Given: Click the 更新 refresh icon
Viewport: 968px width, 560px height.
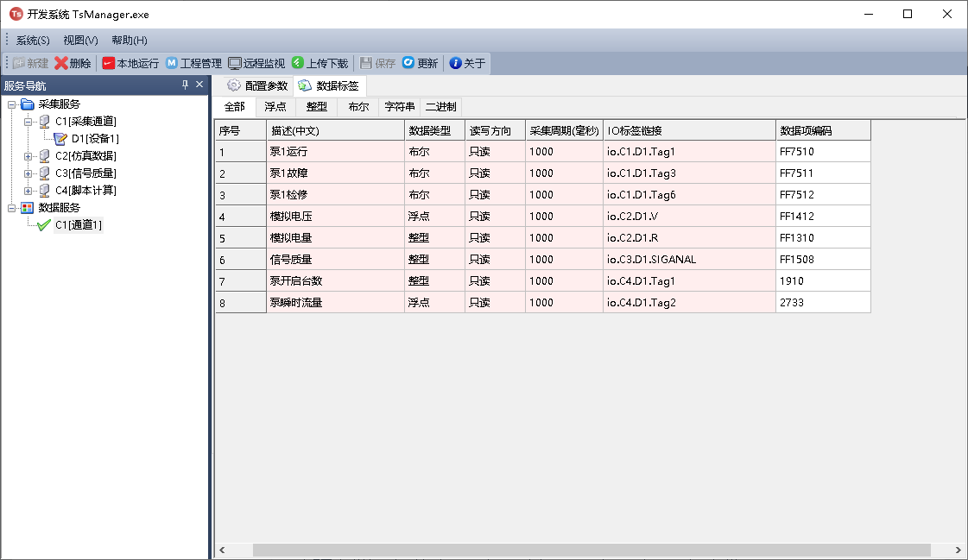Looking at the screenshot, I should coord(409,63).
